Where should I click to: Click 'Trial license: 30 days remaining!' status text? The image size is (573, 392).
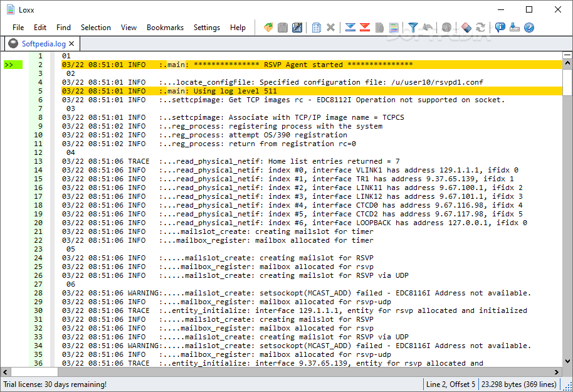[x=55, y=384]
